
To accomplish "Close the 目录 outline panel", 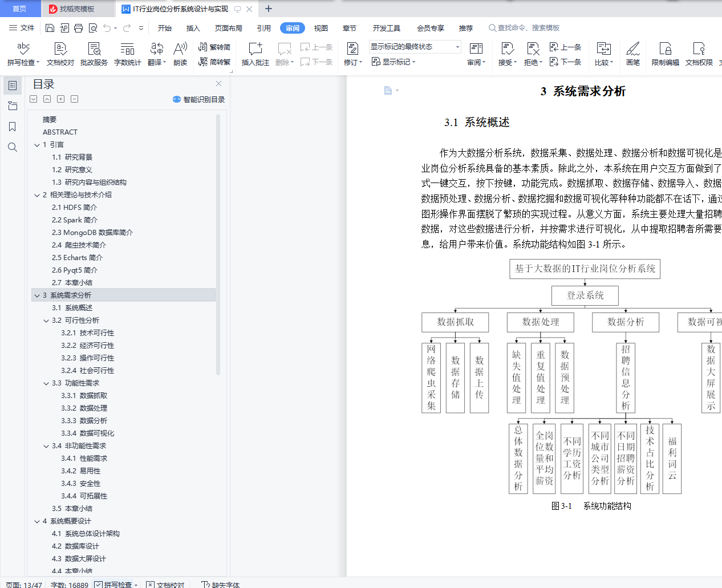I will click(x=218, y=84).
